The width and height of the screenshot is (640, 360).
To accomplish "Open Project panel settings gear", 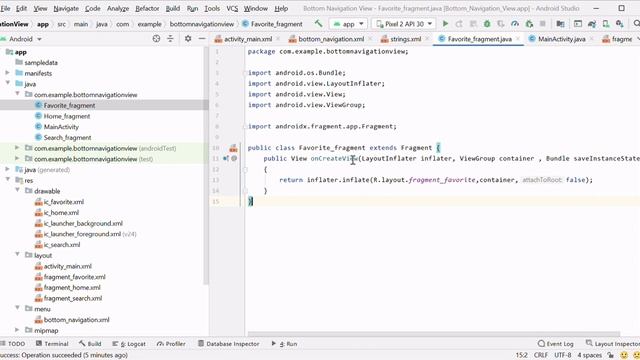I will click(188, 39).
